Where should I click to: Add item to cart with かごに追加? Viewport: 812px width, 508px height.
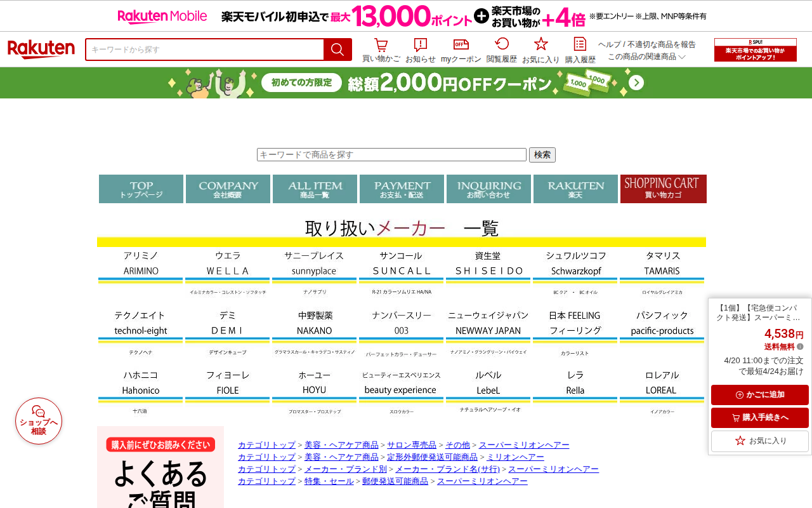point(760,395)
